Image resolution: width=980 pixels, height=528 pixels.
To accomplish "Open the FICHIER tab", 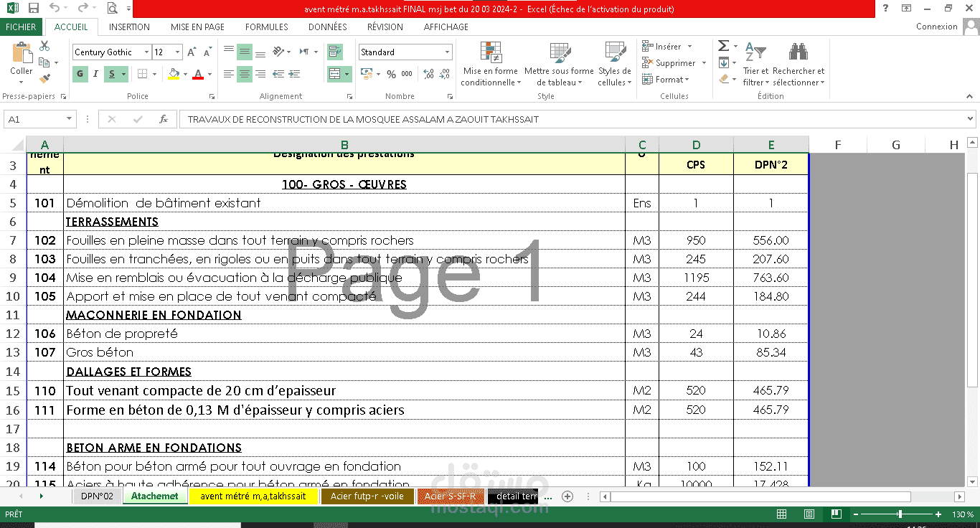I will [x=21, y=27].
